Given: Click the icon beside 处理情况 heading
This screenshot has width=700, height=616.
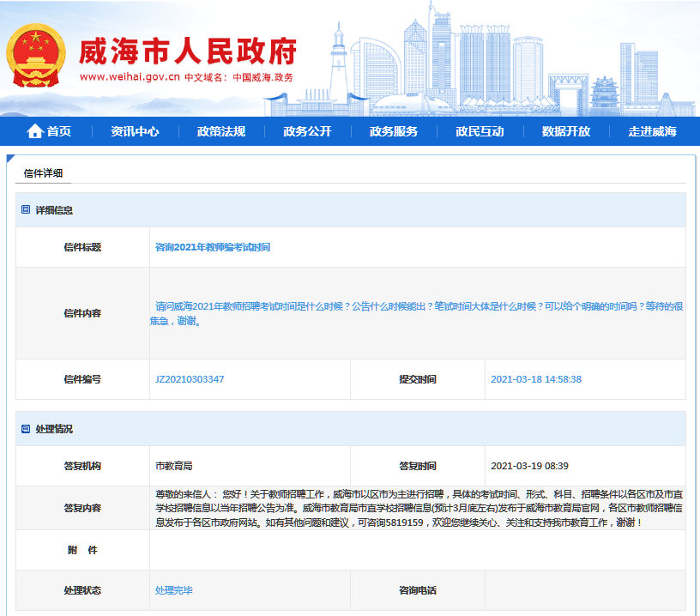Looking at the screenshot, I should pyautogui.click(x=26, y=429).
